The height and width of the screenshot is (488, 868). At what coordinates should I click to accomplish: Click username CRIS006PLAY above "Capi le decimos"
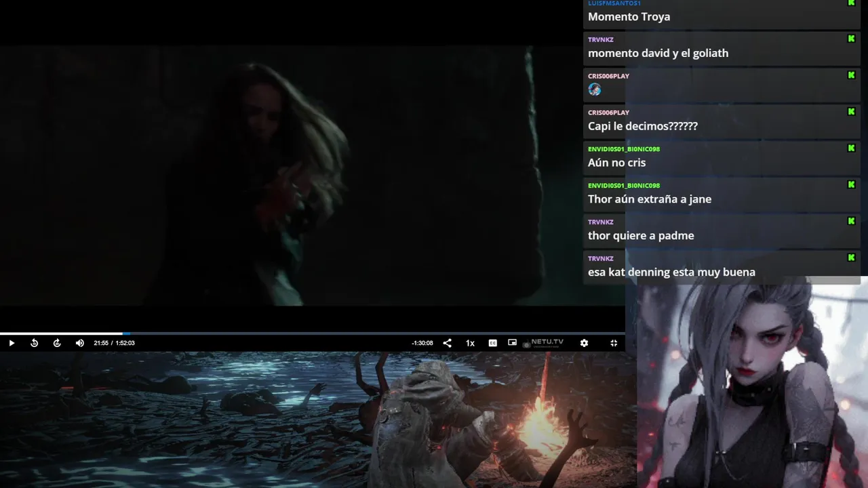click(x=608, y=113)
